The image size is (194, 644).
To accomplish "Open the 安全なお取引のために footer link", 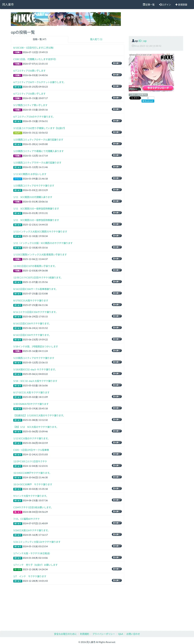I will pos(65,634).
